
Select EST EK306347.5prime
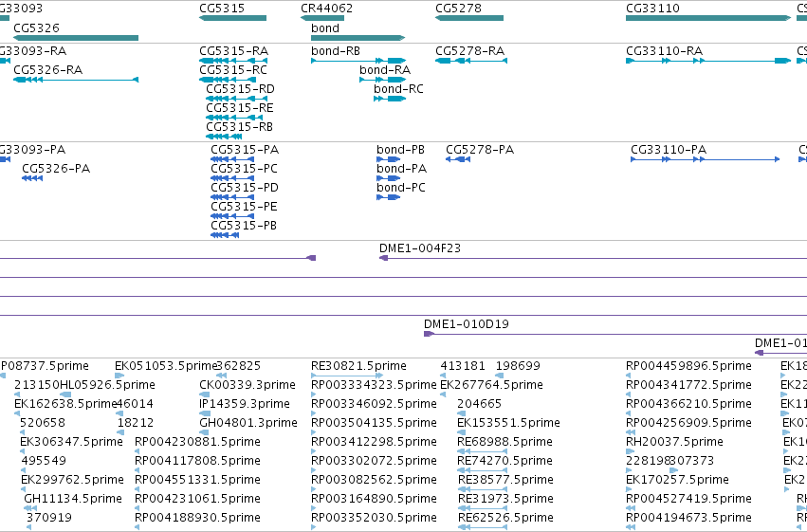23,451
